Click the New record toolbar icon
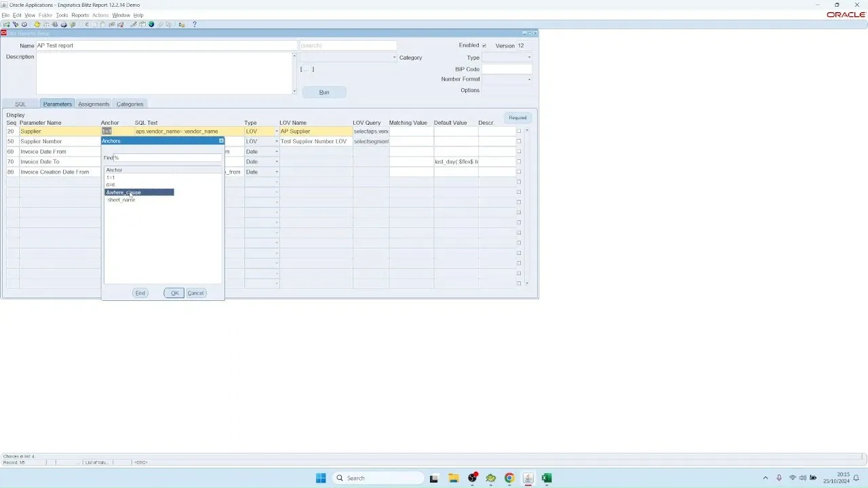The image size is (868, 488). 6,24
